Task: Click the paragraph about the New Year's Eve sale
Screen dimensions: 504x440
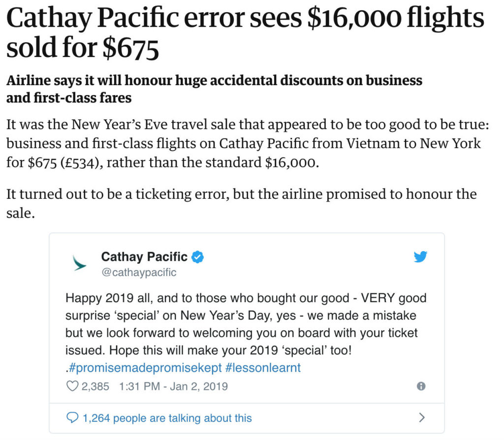Action: point(248,143)
